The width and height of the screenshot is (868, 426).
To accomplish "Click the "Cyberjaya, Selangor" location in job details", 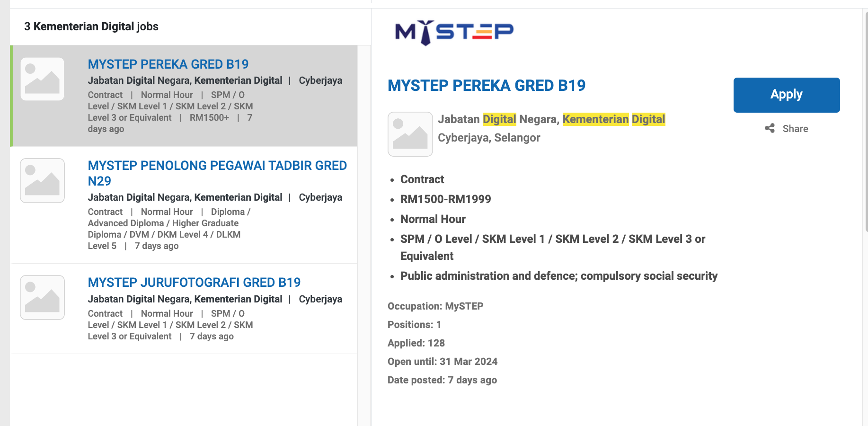I will pos(489,138).
